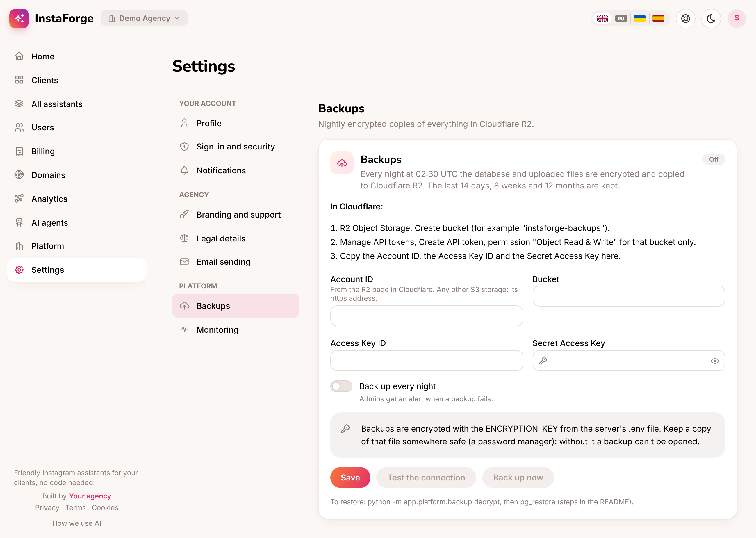Open Monitoring section

point(236,329)
